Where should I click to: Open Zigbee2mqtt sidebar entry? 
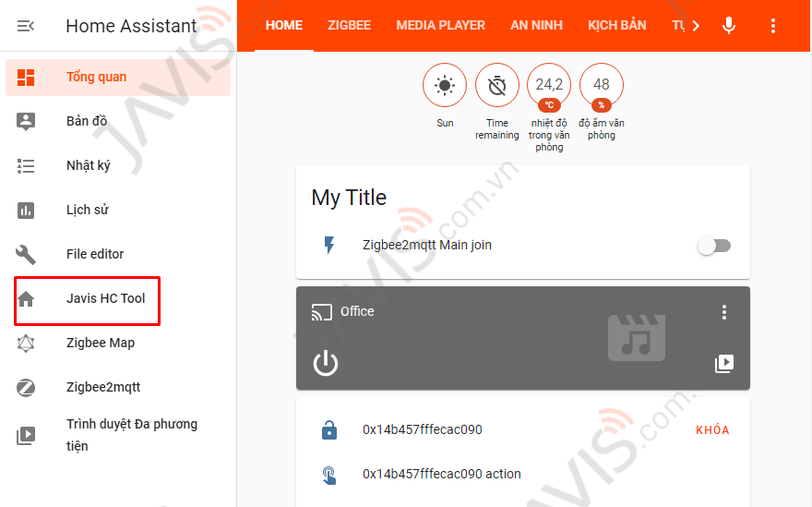pos(118,387)
